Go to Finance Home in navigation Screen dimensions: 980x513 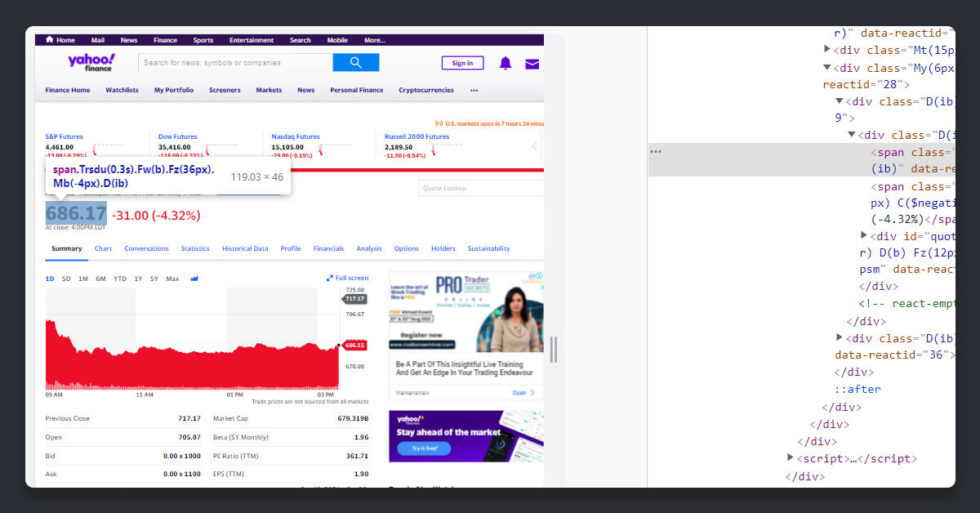click(x=68, y=91)
